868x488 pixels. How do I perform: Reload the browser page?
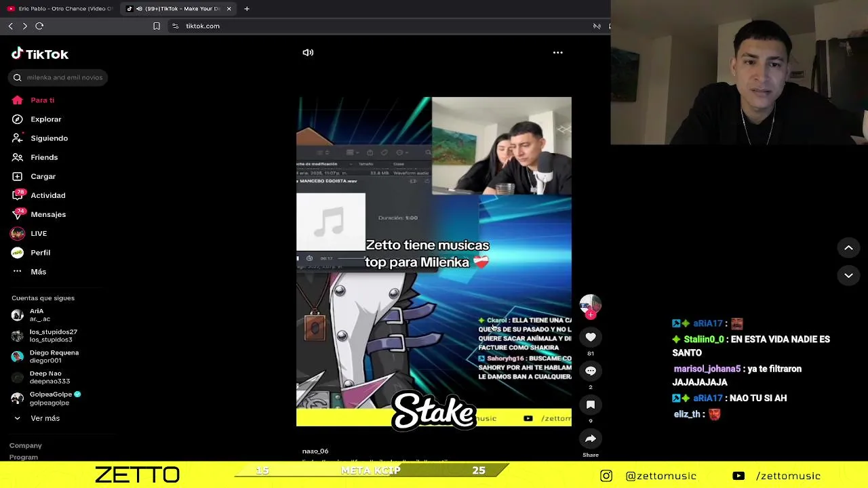[x=39, y=26]
